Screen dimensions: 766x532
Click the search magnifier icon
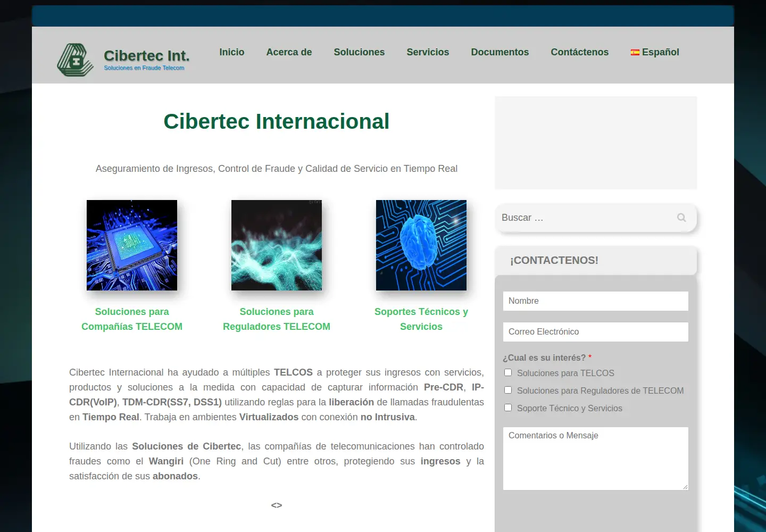click(681, 218)
